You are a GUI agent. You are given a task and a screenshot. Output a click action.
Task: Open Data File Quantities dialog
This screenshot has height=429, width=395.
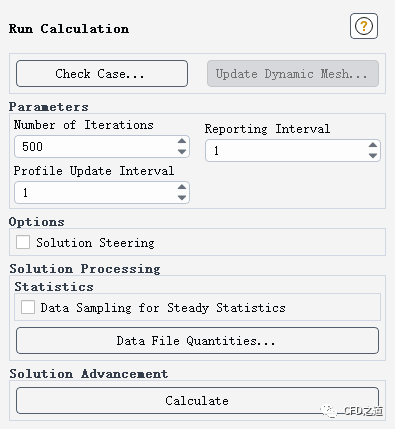coord(197,341)
